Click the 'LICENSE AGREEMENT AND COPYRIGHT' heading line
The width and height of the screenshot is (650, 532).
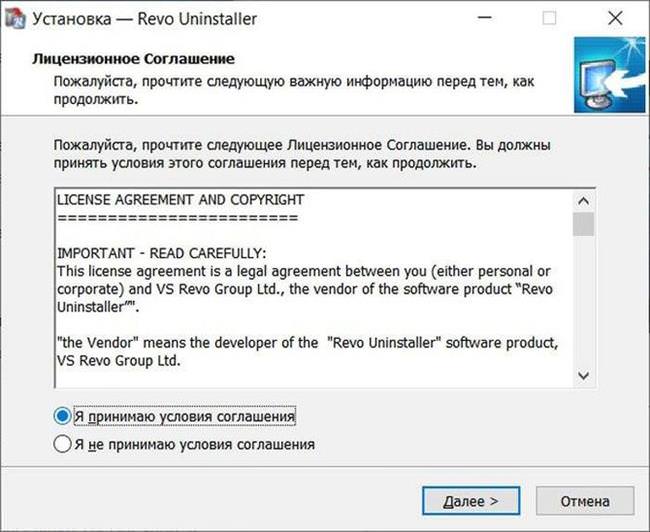[x=180, y=200]
